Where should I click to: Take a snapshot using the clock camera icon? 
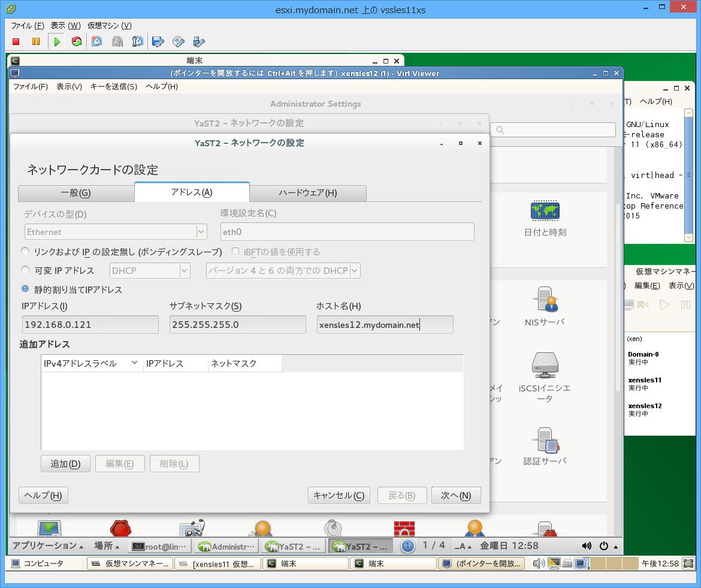point(96,41)
